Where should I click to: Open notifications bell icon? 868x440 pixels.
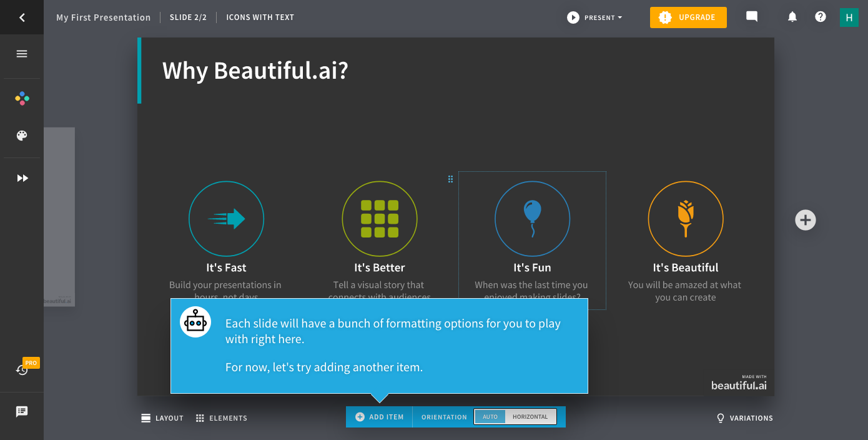(792, 17)
